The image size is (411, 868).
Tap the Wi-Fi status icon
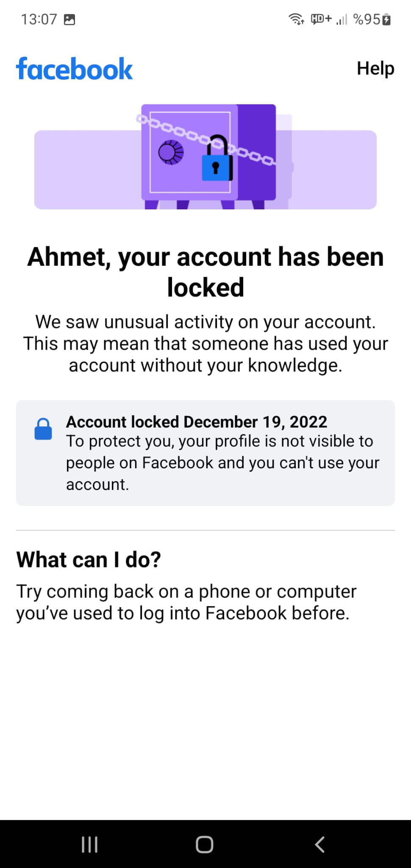296,19
